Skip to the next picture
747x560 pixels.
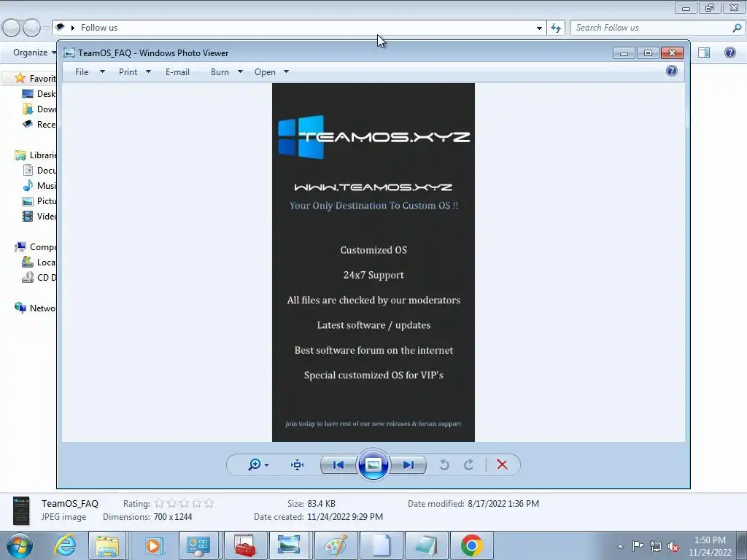point(409,464)
